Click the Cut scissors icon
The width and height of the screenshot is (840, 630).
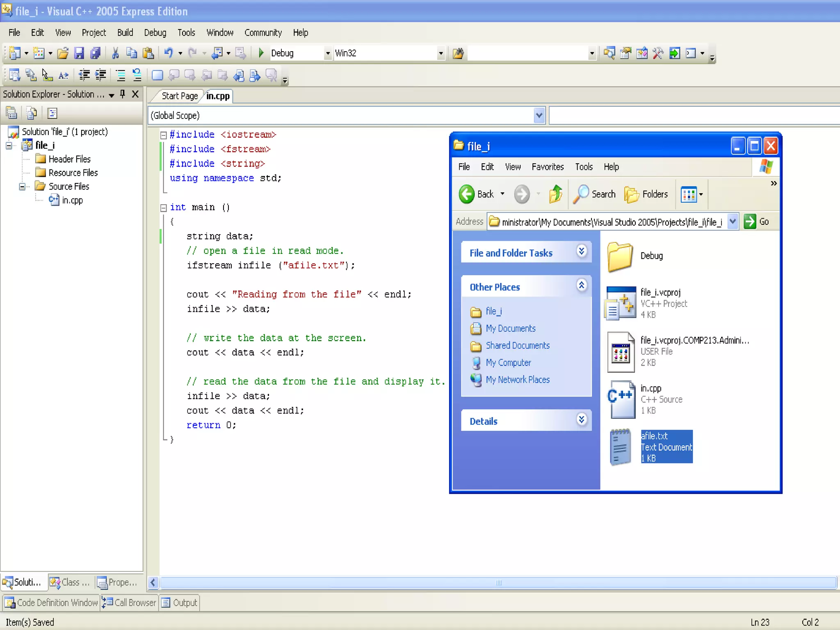click(x=115, y=53)
